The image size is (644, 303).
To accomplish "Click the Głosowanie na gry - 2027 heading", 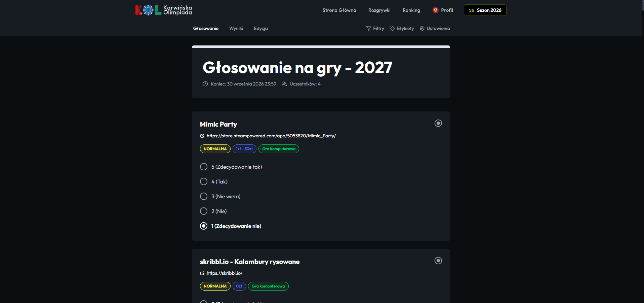I will click(297, 68).
